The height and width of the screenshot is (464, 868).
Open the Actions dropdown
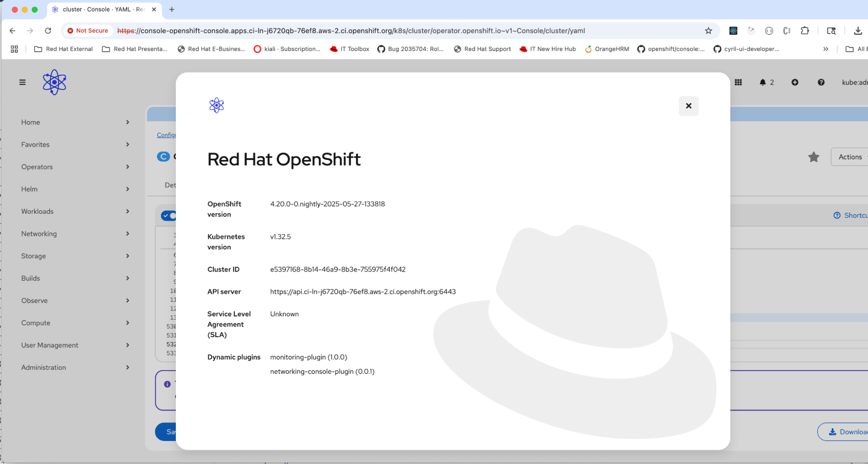(850, 157)
